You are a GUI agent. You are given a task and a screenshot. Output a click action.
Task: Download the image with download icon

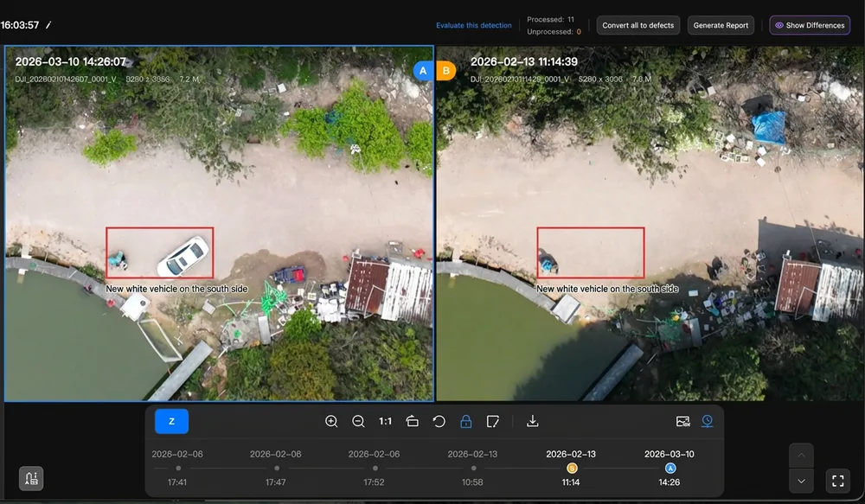click(532, 421)
